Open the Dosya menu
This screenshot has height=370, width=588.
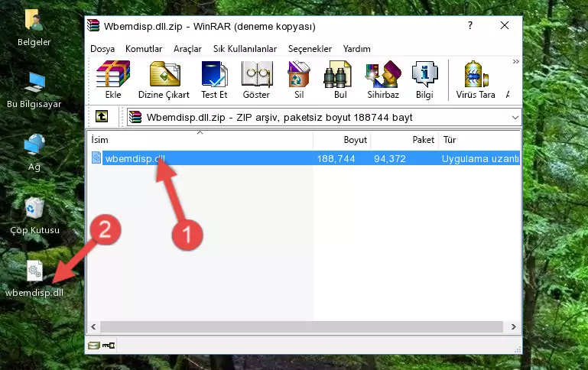click(x=102, y=49)
